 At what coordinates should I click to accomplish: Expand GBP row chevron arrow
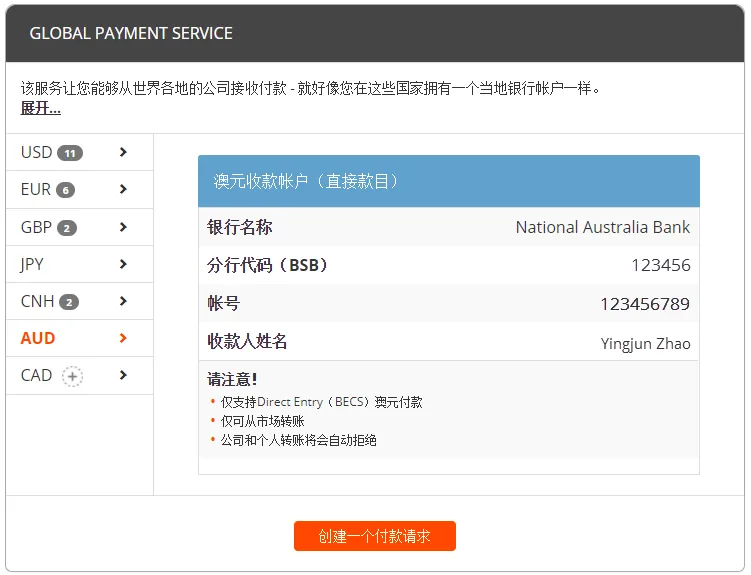(x=123, y=227)
